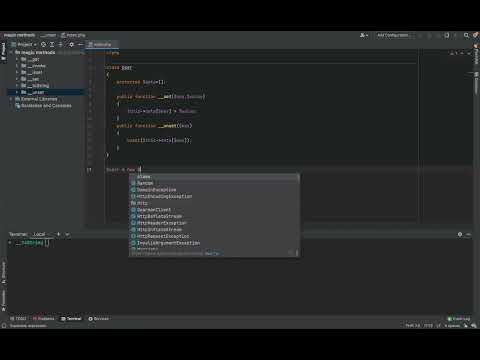Choose HttpHeaderException from autocomplete list

(x=214, y=223)
